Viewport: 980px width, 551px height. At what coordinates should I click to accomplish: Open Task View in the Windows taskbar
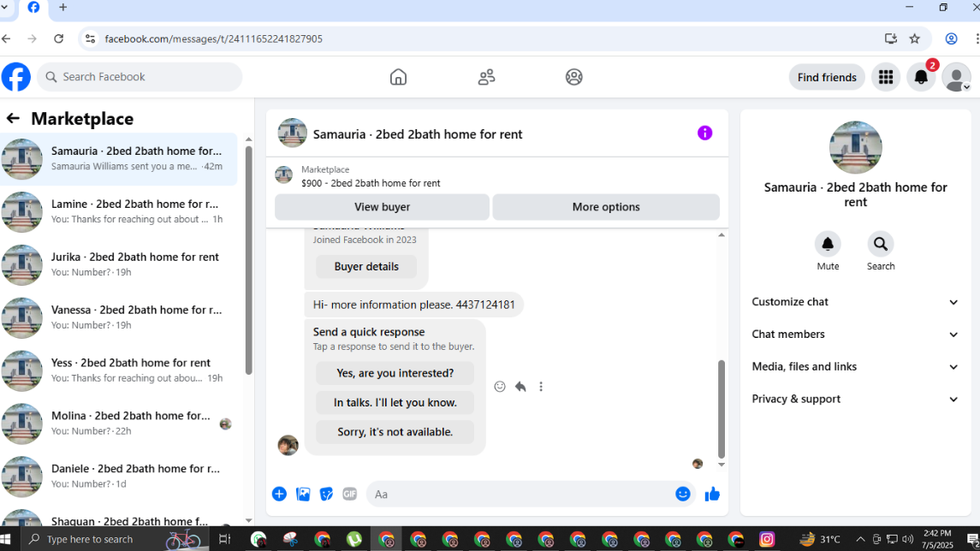[x=224, y=538]
